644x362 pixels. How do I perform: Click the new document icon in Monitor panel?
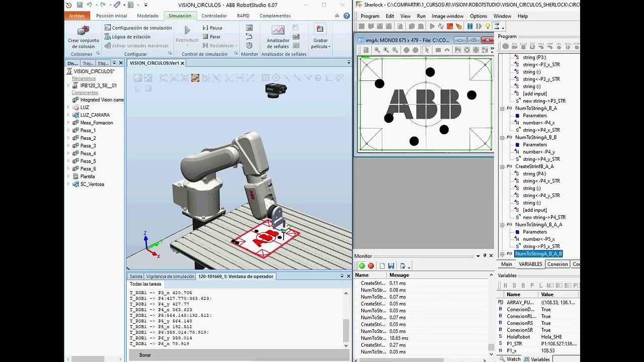click(382, 266)
